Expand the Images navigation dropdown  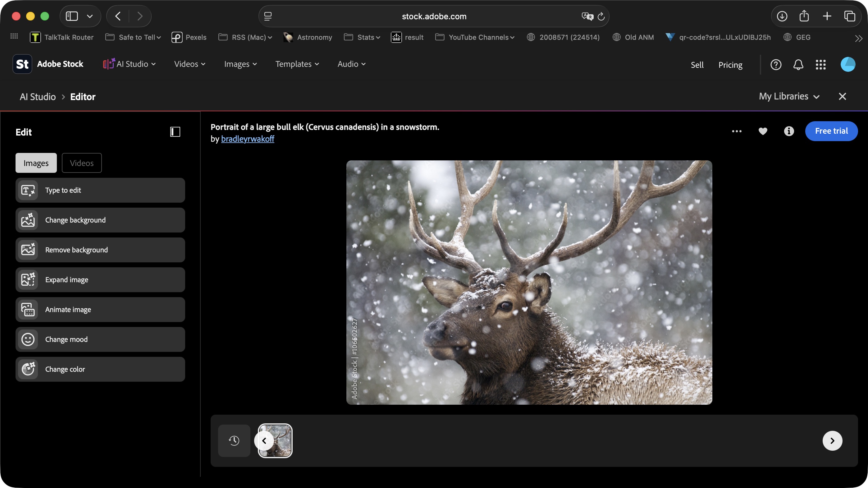(x=240, y=64)
